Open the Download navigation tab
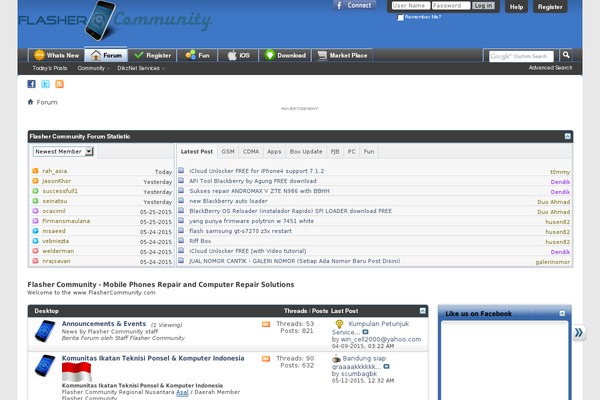Screen dimensions: 600x400 point(285,56)
